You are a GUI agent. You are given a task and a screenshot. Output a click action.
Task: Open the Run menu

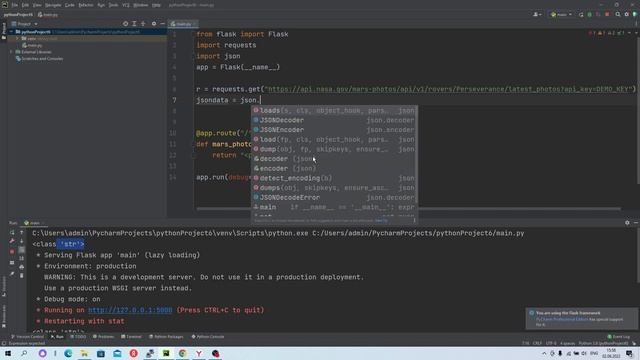101,5
